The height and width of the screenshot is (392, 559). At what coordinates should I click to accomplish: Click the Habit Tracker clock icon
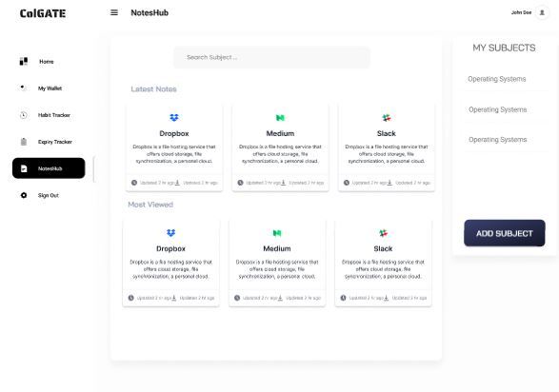(x=24, y=115)
